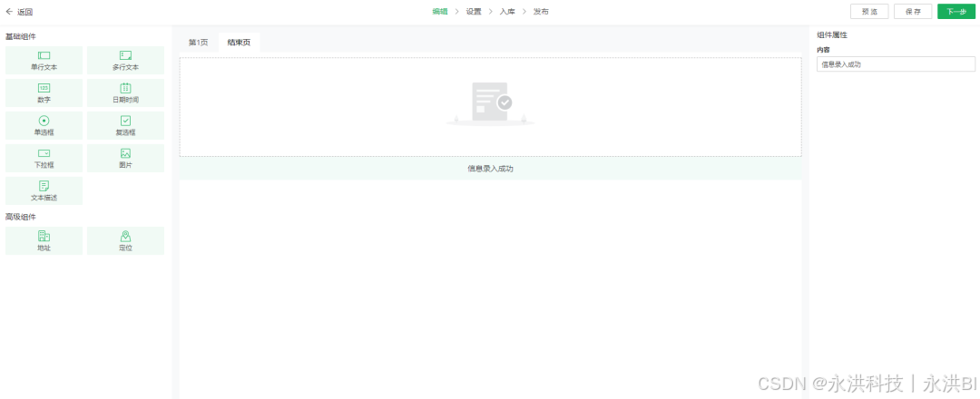This screenshot has height=399, width=980.
Task: Go to the 发布 step
Action: click(541, 12)
